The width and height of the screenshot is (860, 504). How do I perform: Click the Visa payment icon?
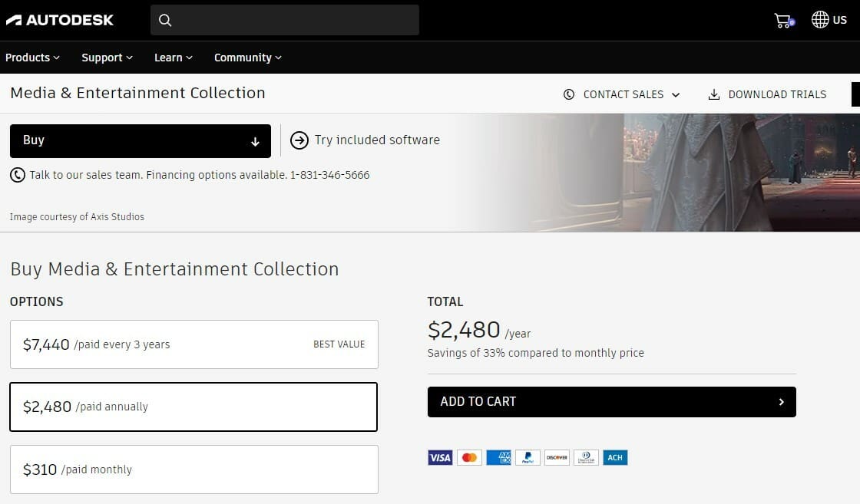pos(440,457)
